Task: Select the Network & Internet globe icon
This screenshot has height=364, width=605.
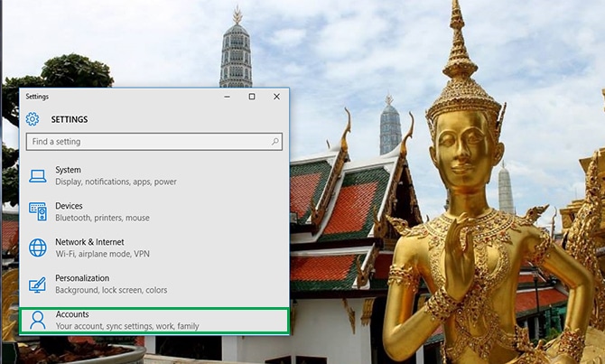Action: pos(37,247)
